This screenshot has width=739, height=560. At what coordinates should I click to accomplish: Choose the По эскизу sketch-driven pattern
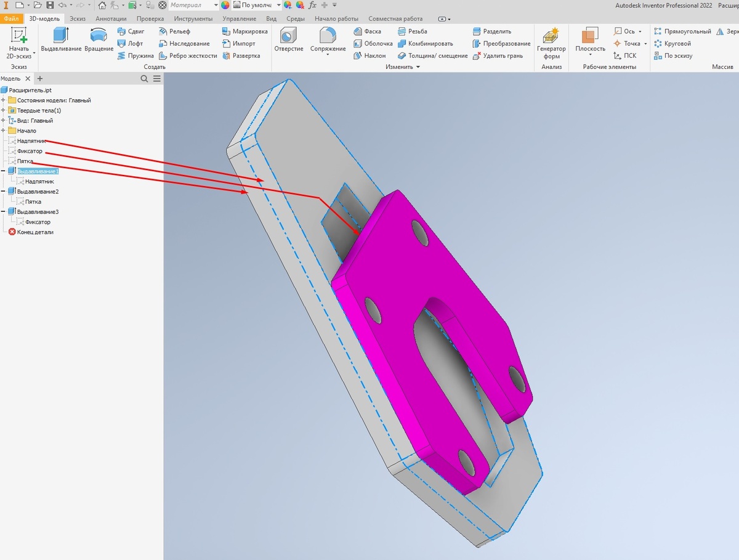673,55
